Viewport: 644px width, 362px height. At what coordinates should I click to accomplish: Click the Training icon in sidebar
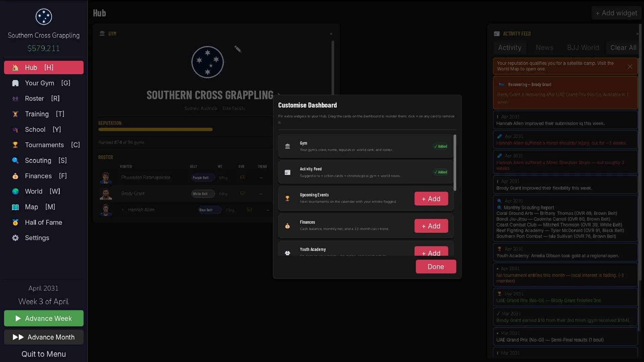tap(15, 114)
